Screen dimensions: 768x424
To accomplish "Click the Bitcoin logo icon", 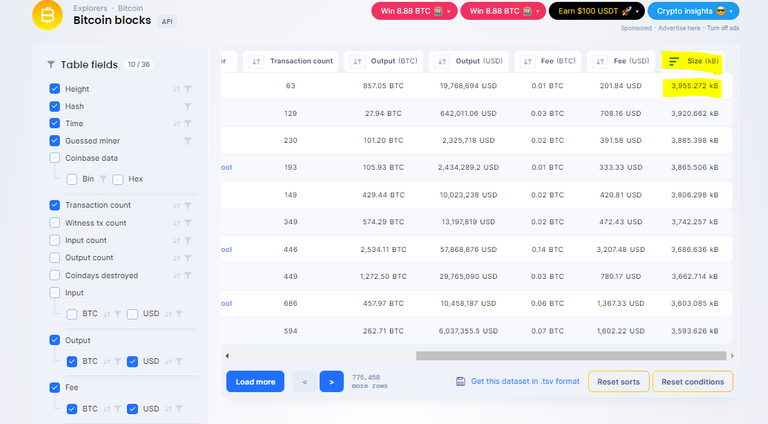I will (48, 15).
